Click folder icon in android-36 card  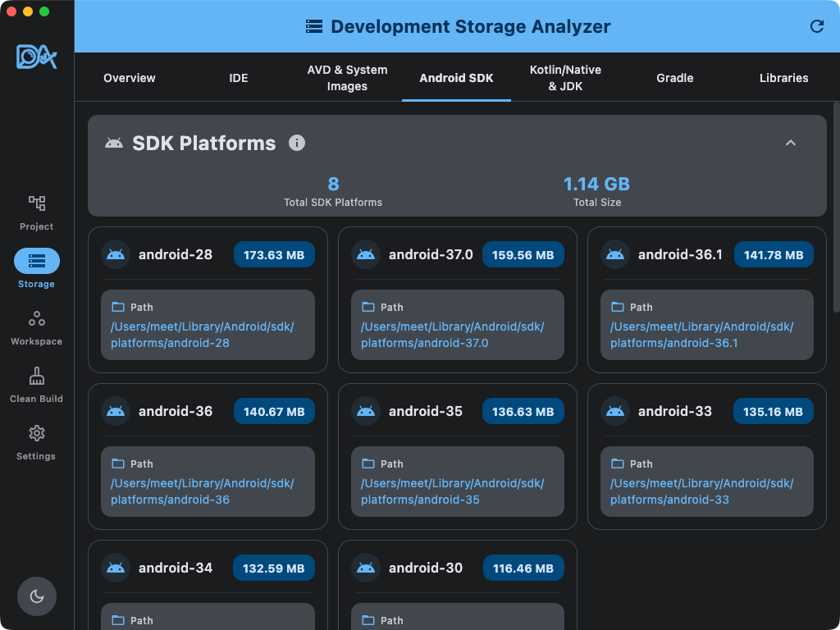[117, 463]
